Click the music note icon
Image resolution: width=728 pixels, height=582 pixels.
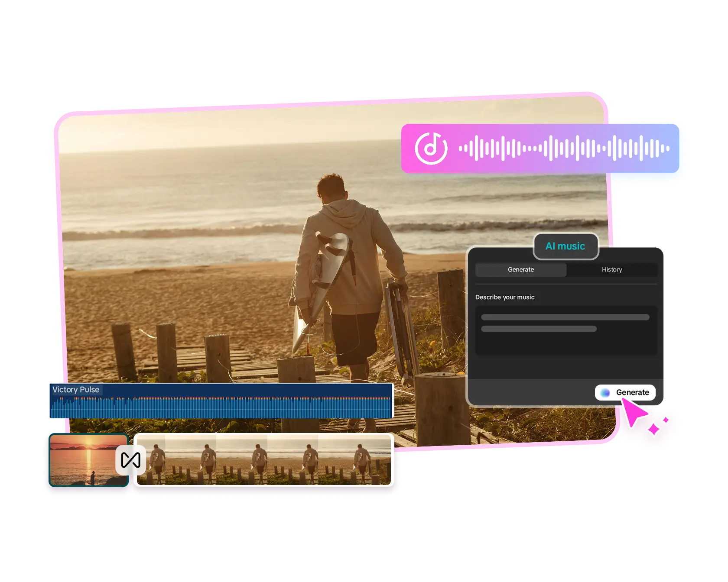point(431,149)
